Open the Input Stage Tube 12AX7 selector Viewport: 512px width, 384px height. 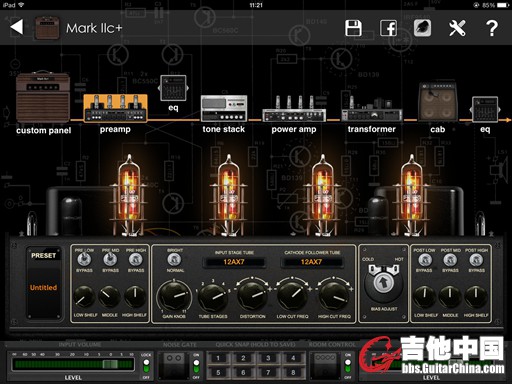pyautogui.click(x=234, y=262)
